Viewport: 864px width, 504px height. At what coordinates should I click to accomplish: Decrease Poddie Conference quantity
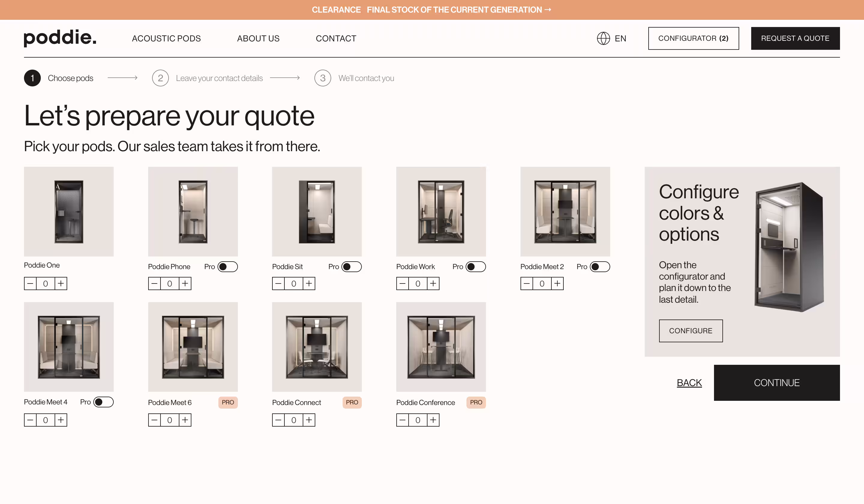click(x=403, y=420)
